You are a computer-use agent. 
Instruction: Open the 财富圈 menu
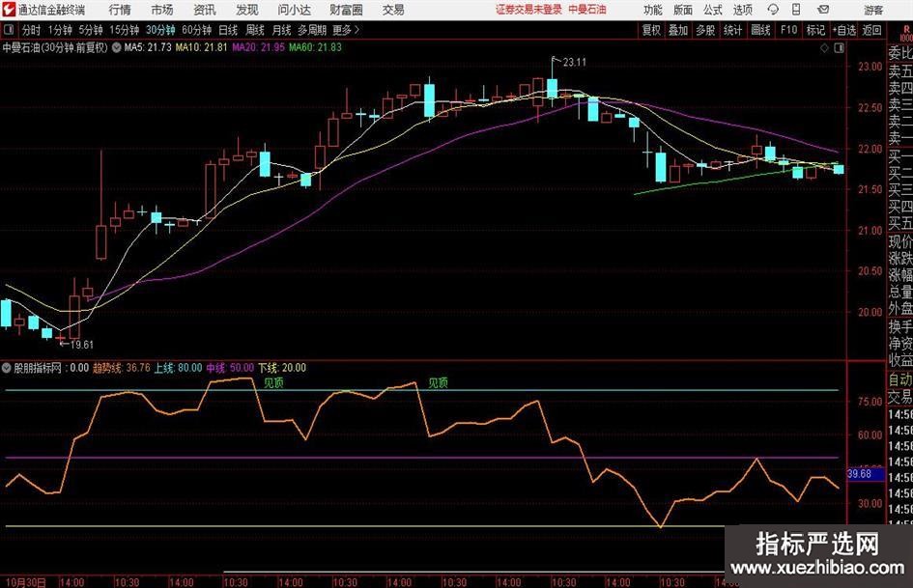tap(346, 10)
